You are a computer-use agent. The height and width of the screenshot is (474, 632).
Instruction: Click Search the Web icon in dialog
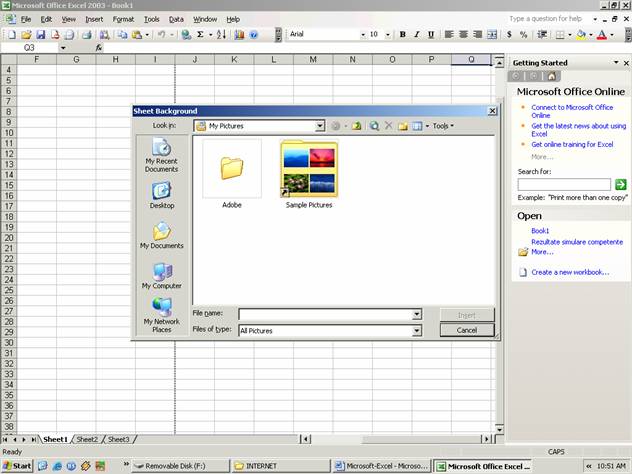[374, 126]
